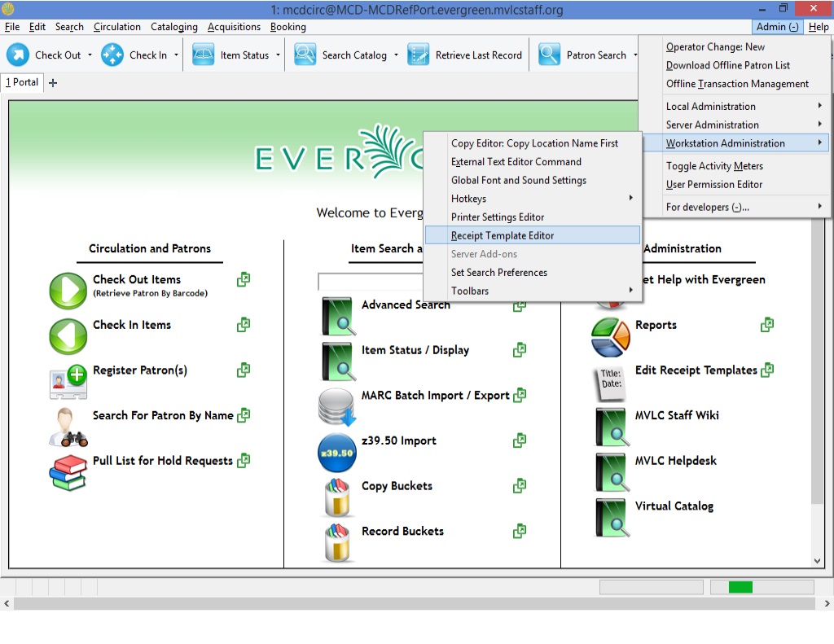Open Check Out Items in new tab icon
Image resolution: width=834 pixels, height=644 pixels.
click(244, 279)
